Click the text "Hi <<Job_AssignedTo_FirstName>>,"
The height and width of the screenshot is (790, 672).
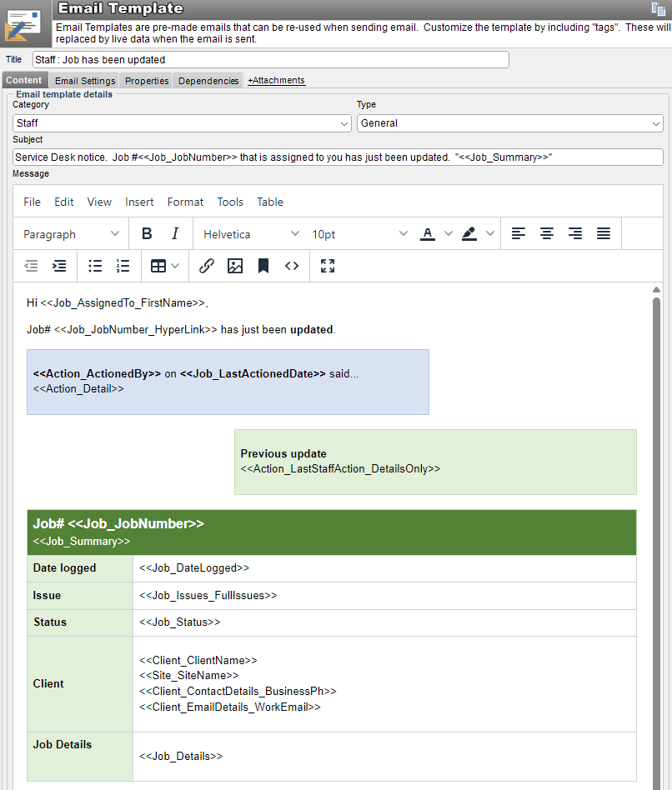[x=118, y=302]
